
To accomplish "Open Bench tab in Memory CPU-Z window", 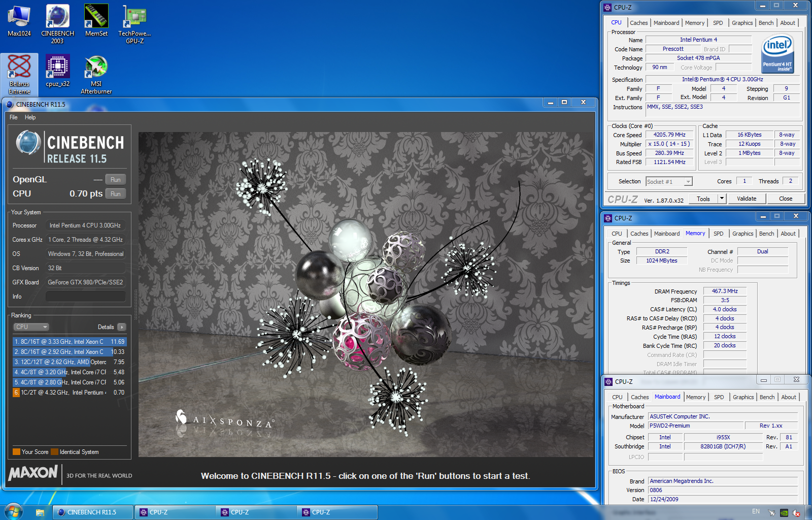I will pyautogui.click(x=766, y=234).
